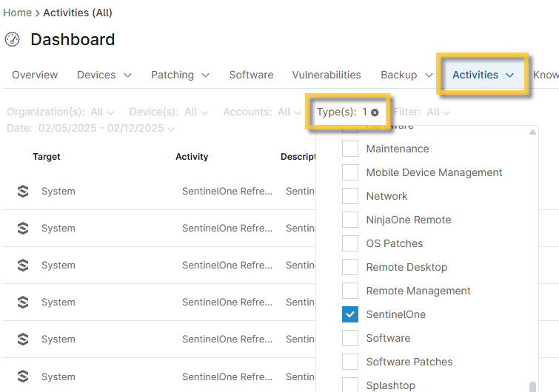Click the SentinelOne icon in first row

pos(23,192)
